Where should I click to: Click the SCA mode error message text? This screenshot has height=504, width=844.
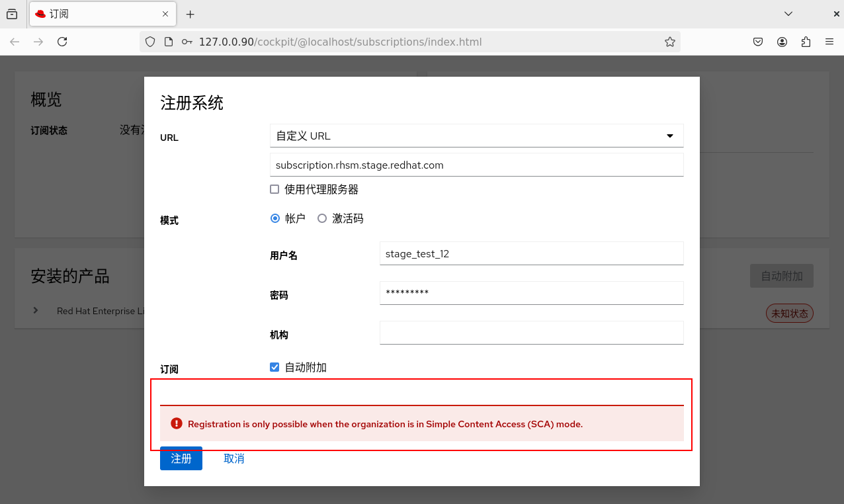pos(385,424)
